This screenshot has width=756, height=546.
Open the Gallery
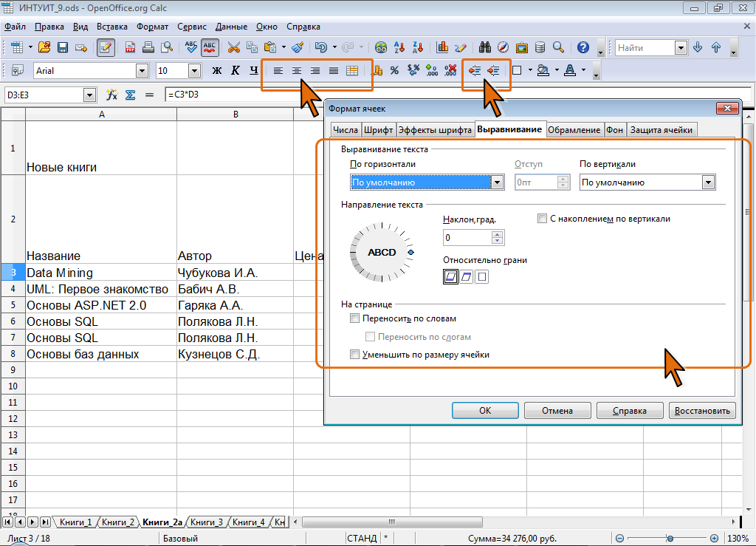521,47
